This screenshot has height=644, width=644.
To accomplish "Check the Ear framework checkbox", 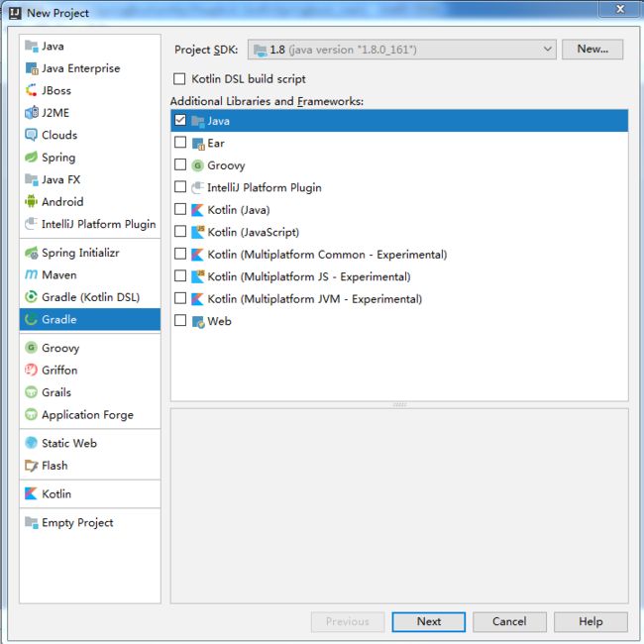I will [x=180, y=143].
